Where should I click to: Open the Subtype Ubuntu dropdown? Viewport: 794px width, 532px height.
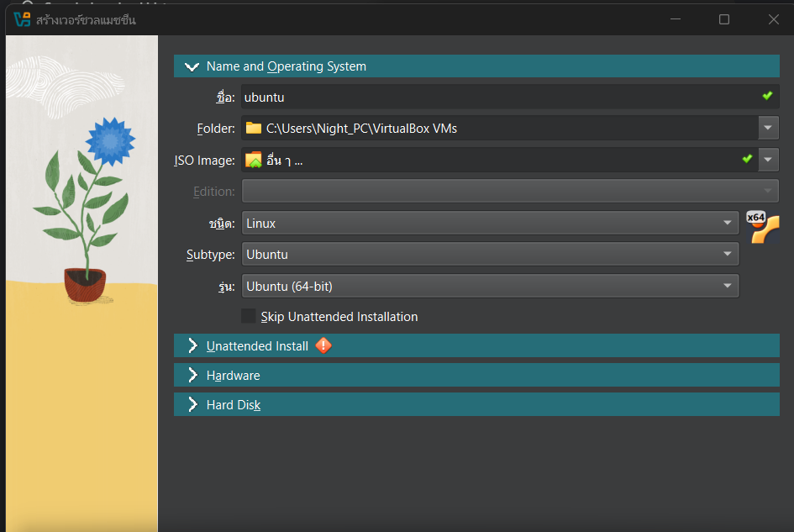491,255
